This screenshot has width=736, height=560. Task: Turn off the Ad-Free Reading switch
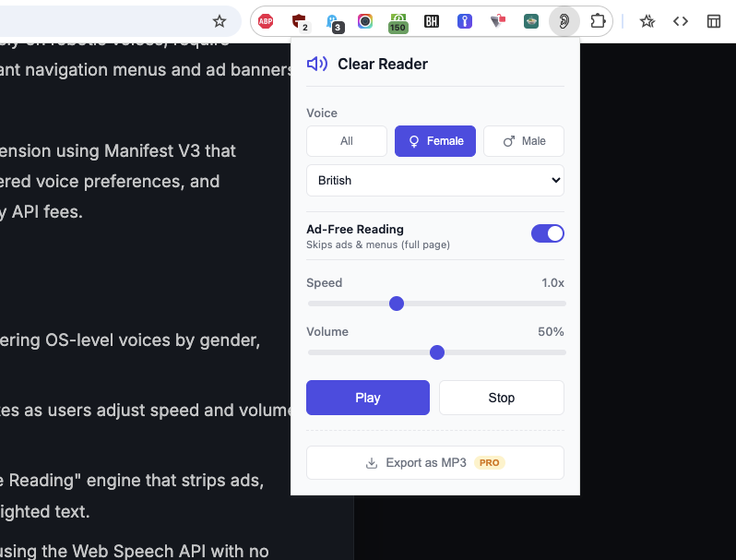(547, 233)
